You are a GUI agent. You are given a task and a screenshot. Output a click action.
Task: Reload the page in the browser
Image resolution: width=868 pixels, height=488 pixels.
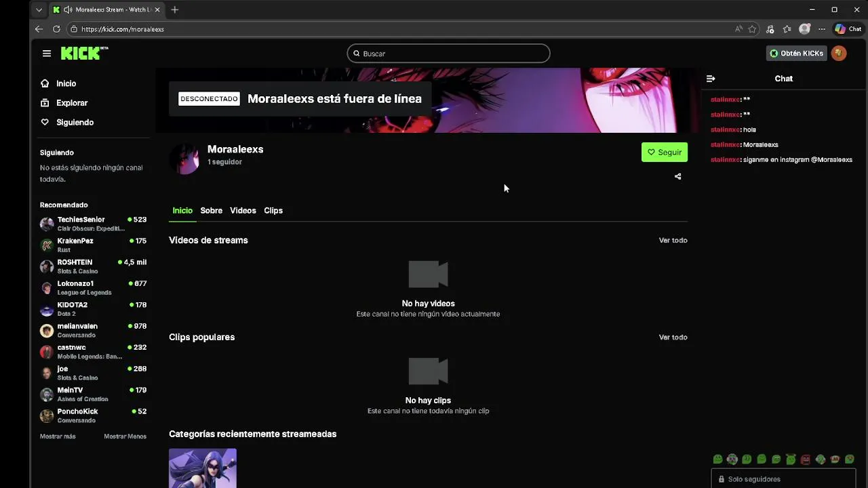tap(56, 29)
